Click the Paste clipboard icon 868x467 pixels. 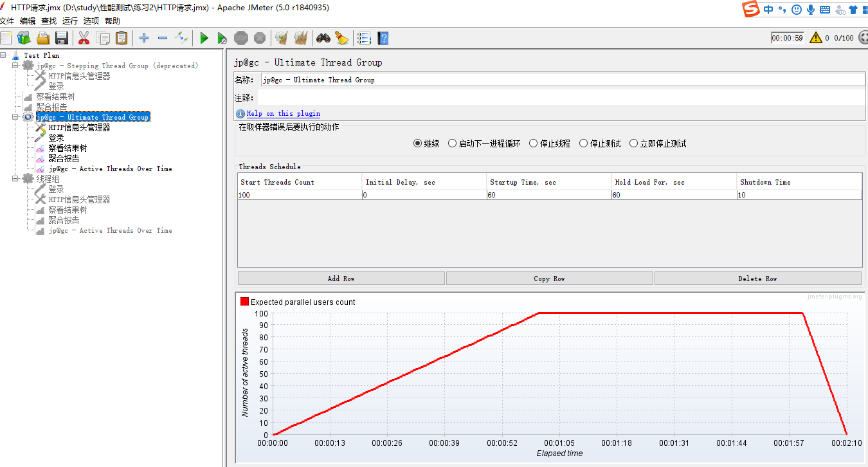pyautogui.click(x=122, y=38)
